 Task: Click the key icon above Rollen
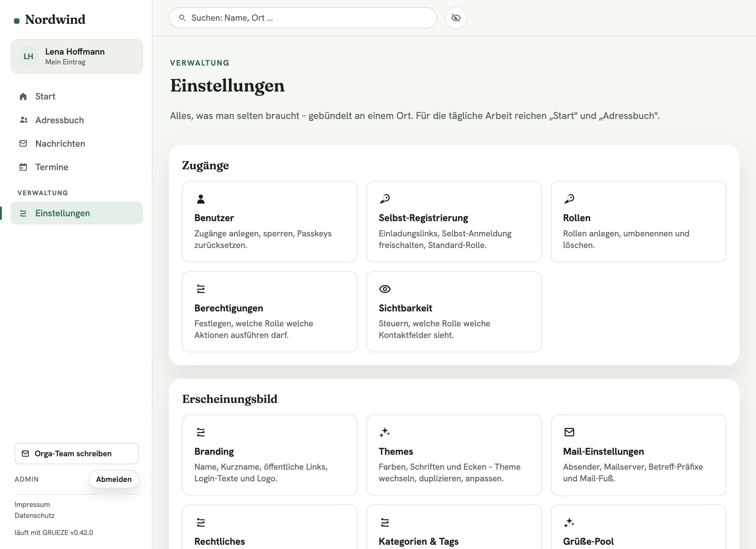(569, 199)
